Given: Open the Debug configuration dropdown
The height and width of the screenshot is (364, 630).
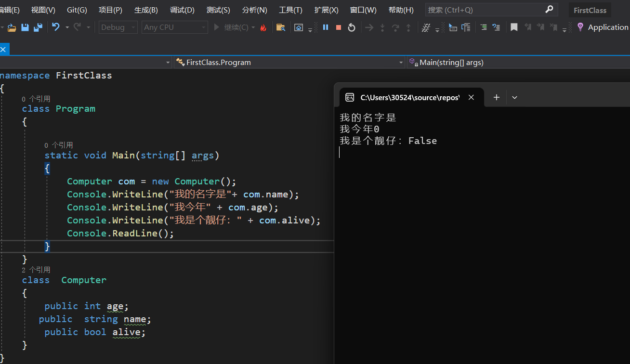Looking at the screenshot, I should click(118, 27).
